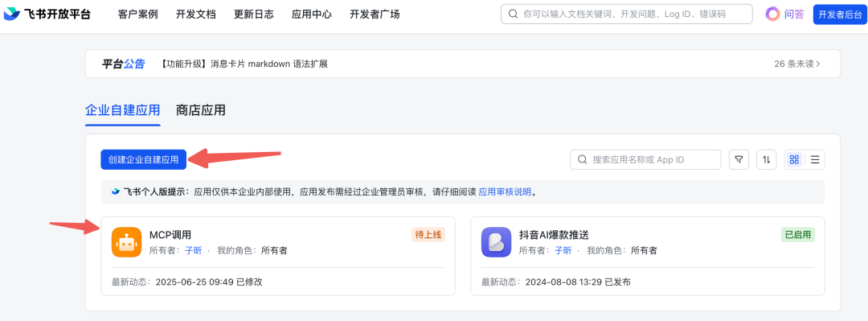Click 我的角色：所有者 on MCP调用 card

pyautogui.click(x=252, y=250)
